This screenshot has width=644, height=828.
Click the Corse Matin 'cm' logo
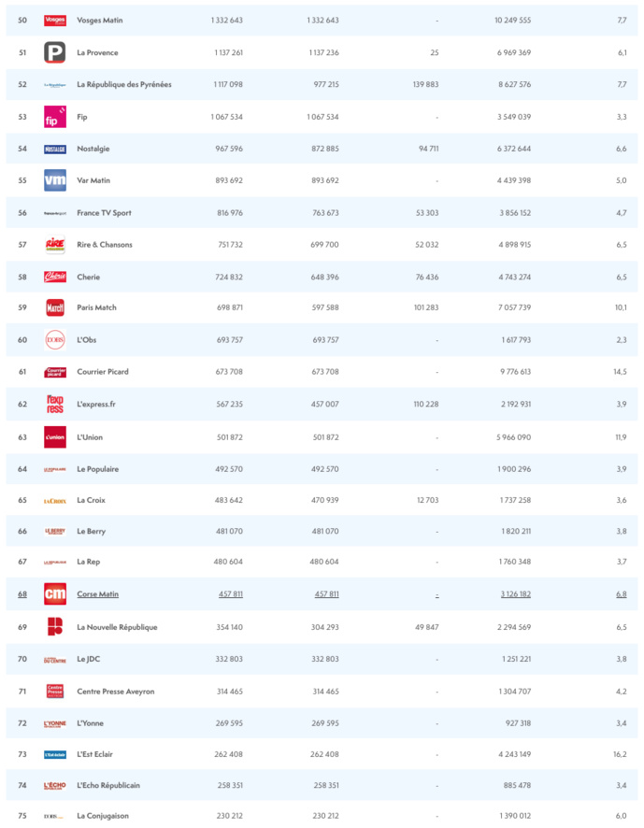(x=55, y=594)
